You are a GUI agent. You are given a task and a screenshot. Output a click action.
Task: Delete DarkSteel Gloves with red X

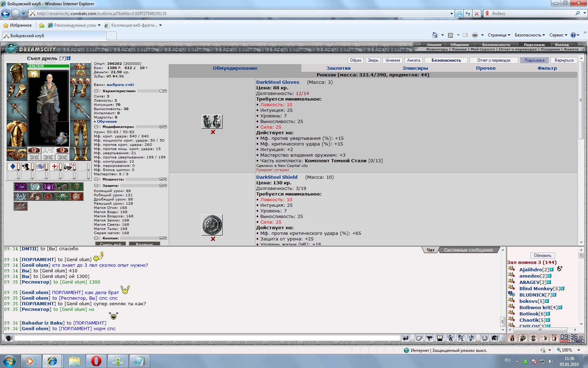(x=213, y=132)
